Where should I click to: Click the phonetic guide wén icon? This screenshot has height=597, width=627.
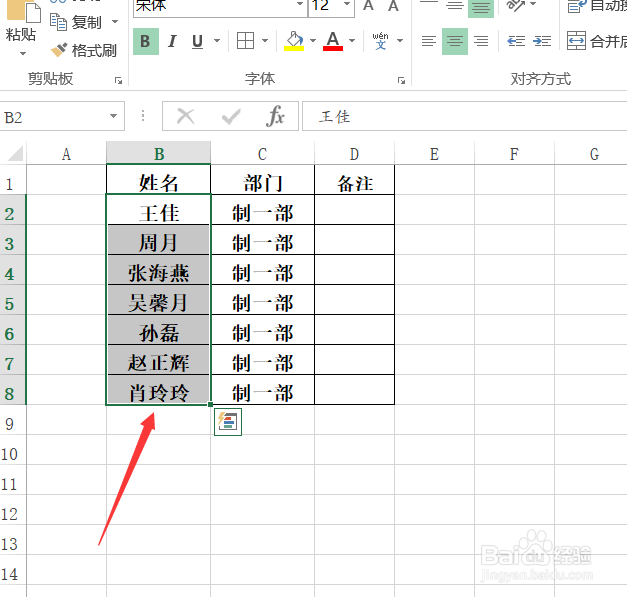coord(380,41)
